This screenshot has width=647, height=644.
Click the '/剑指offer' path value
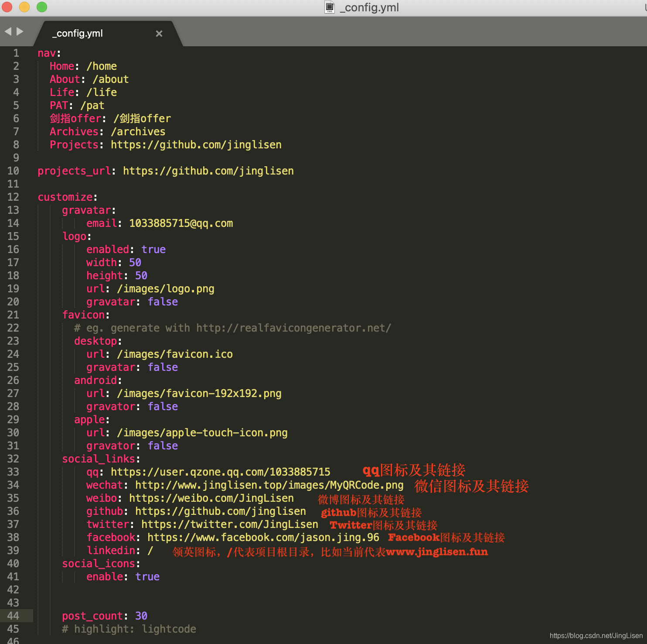[x=142, y=119]
